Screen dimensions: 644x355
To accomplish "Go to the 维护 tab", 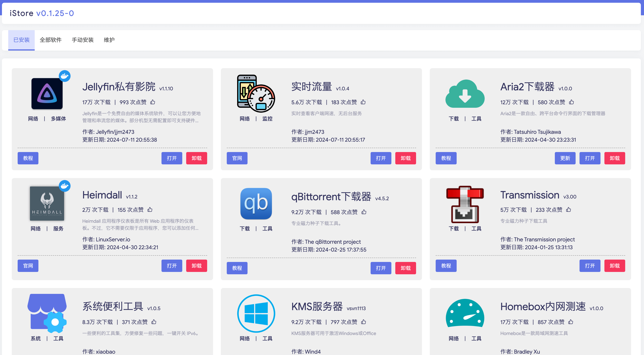I will [x=109, y=40].
